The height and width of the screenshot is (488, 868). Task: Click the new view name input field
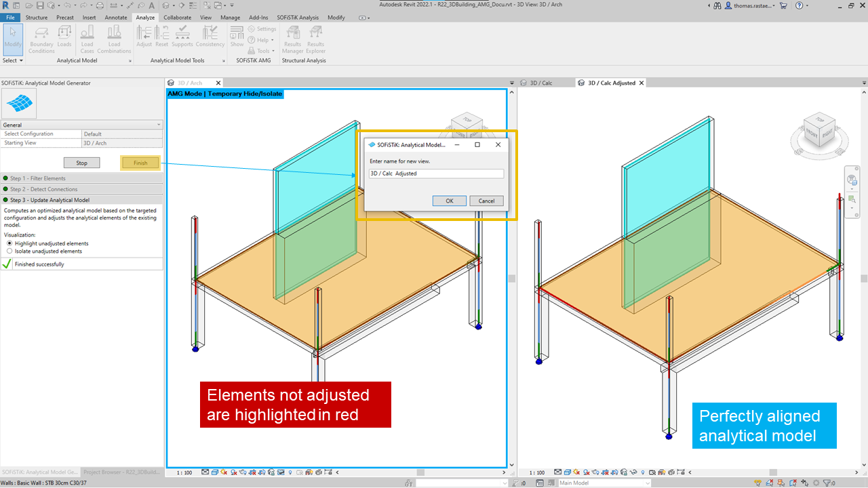click(436, 174)
